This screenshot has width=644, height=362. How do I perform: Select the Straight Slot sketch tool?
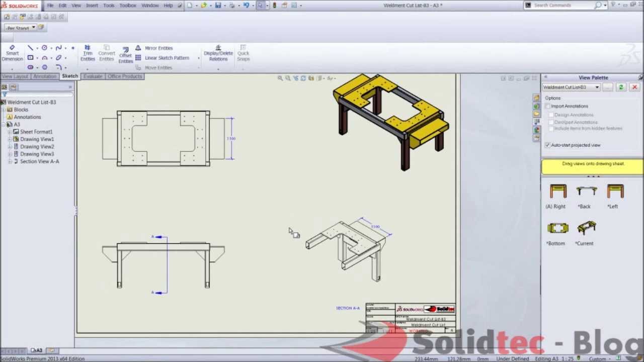click(x=30, y=67)
